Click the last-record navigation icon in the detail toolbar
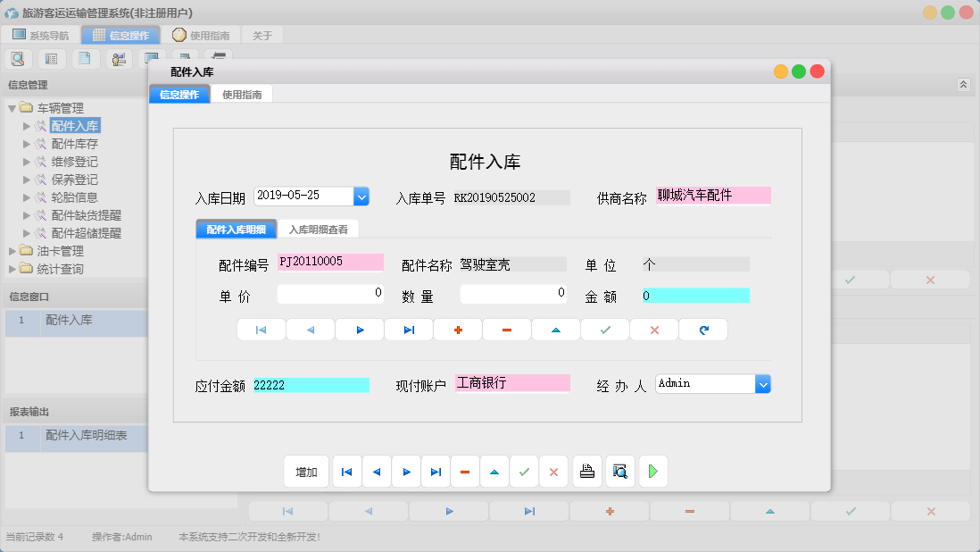The width and height of the screenshot is (980, 552). coord(408,329)
